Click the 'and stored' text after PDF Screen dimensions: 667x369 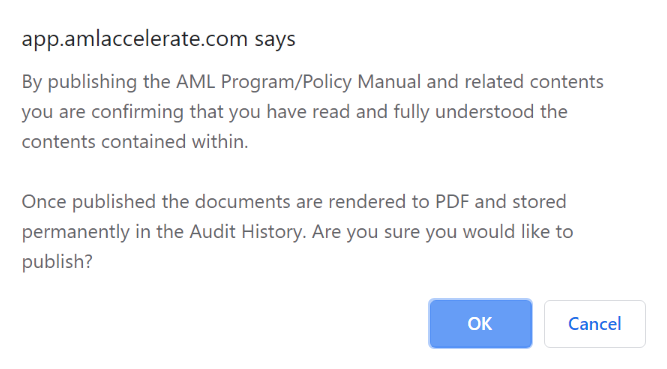pyautogui.click(x=521, y=201)
